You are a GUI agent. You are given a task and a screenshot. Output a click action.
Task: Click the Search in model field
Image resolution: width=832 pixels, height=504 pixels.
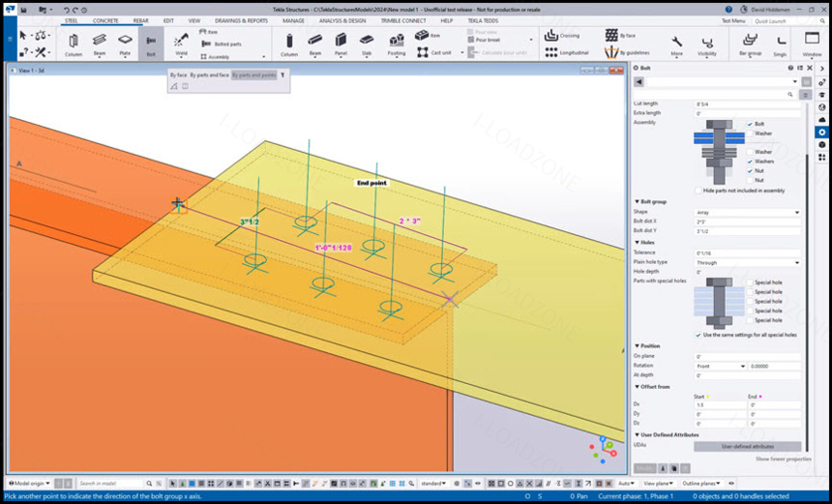[110, 484]
